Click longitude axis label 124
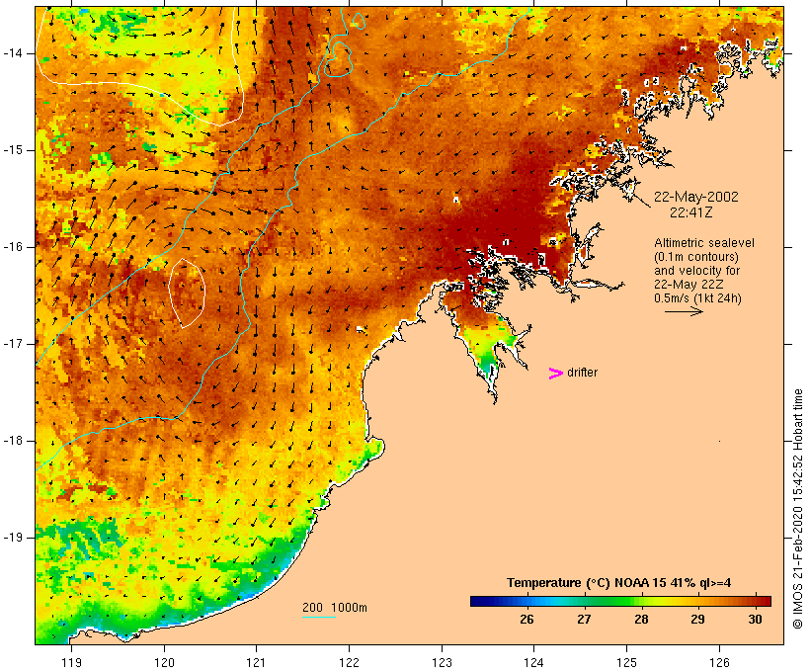Viewport: 810px width, 672px height. (x=533, y=662)
